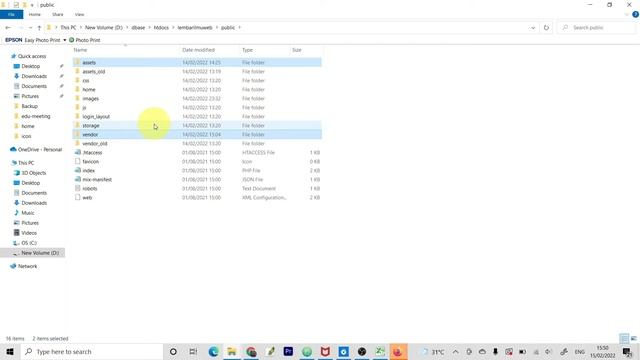
Task: Open OneDrive - Personal in sidebar
Action: point(40,149)
